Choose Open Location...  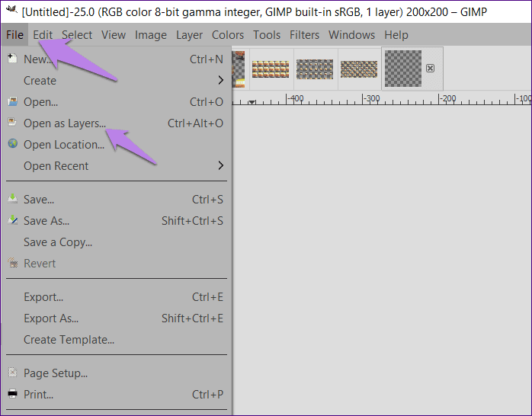117,145
